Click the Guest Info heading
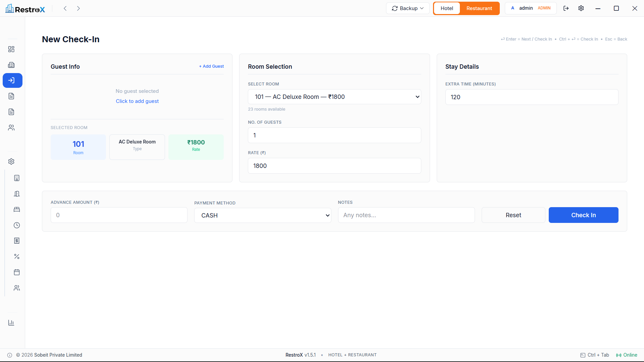 [x=65, y=67]
